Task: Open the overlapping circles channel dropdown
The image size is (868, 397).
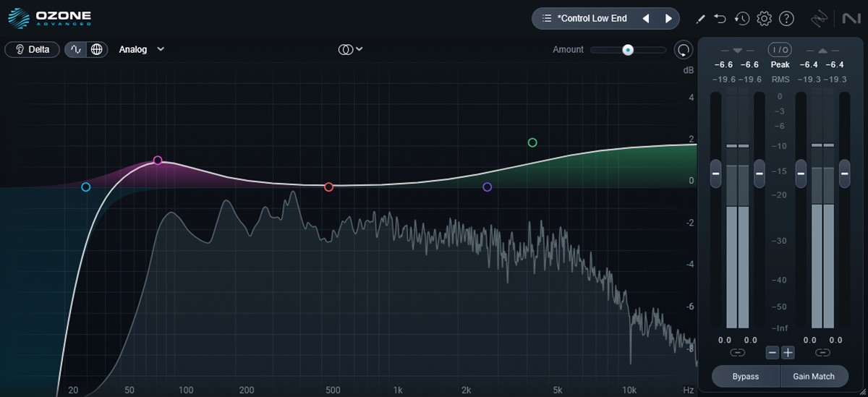Action: click(x=350, y=50)
